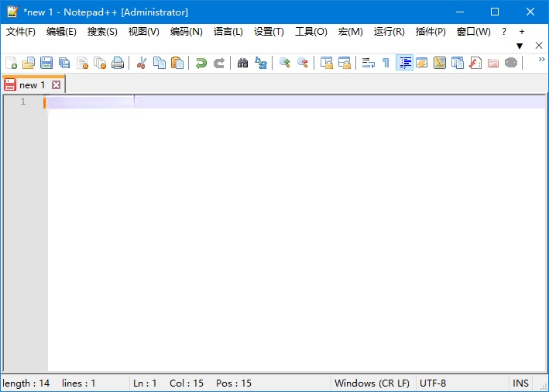Open the Windows (CR LF) line ending selector
549x392 pixels.
click(x=372, y=383)
